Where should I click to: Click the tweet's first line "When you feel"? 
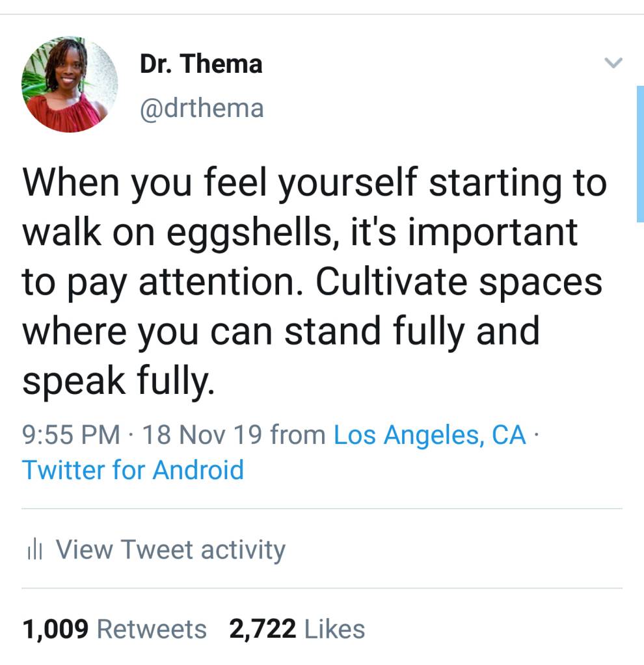pos(137,184)
